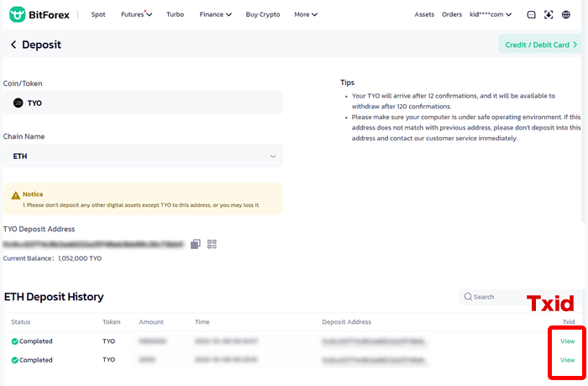Expand the More menu
This screenshot has width=588, height=386.
click(x=306, y=14)
